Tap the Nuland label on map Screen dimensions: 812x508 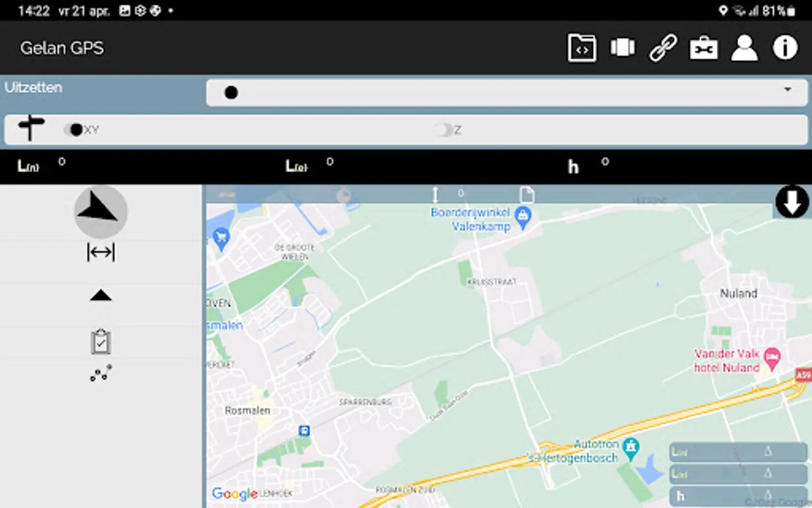coord(739,294)
